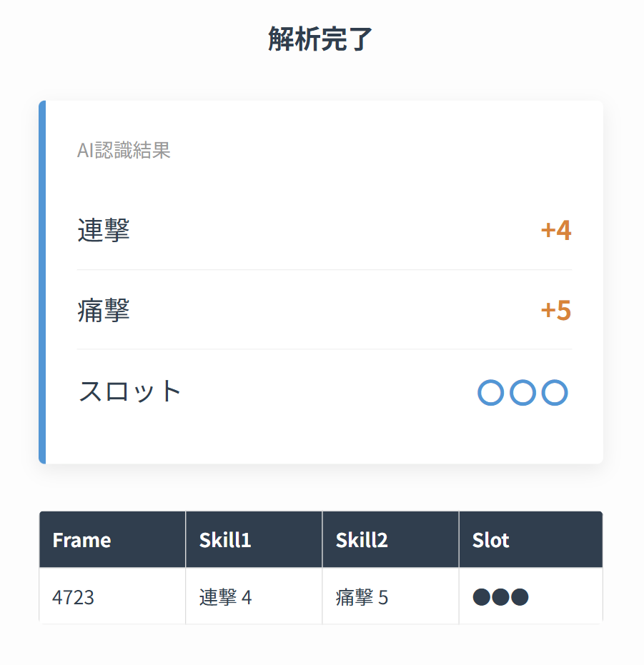Select the Slot column header cell

coord(491,541)
